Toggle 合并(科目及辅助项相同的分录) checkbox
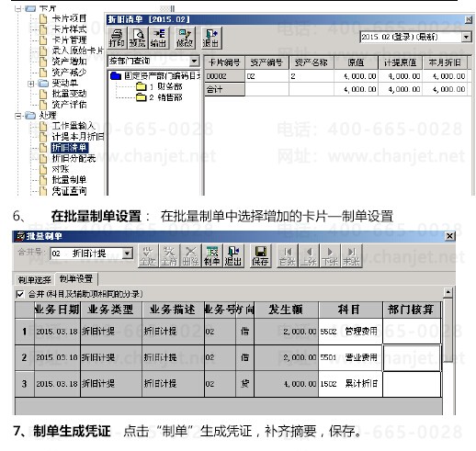 (x=20, y=294)
